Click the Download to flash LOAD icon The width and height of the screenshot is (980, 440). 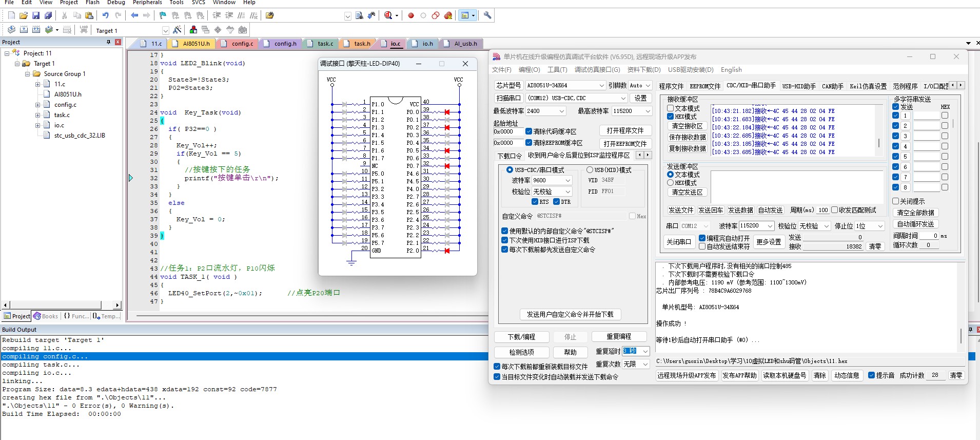(x=84, y=30)
